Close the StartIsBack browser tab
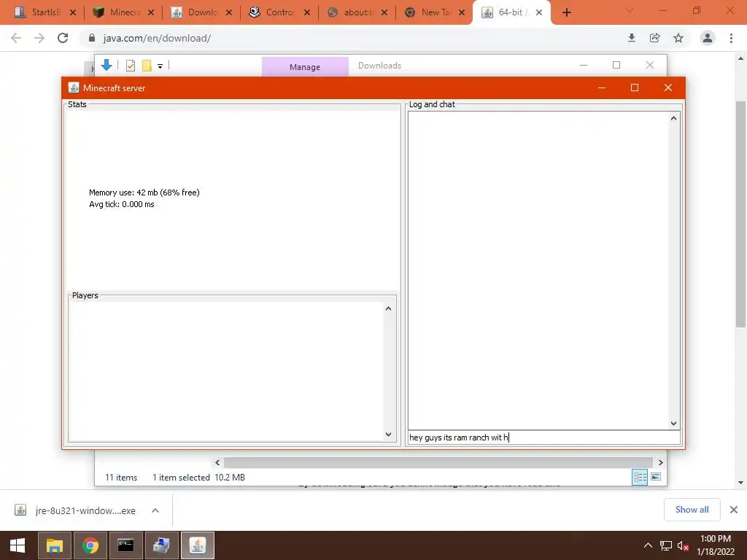 [73, 13]
